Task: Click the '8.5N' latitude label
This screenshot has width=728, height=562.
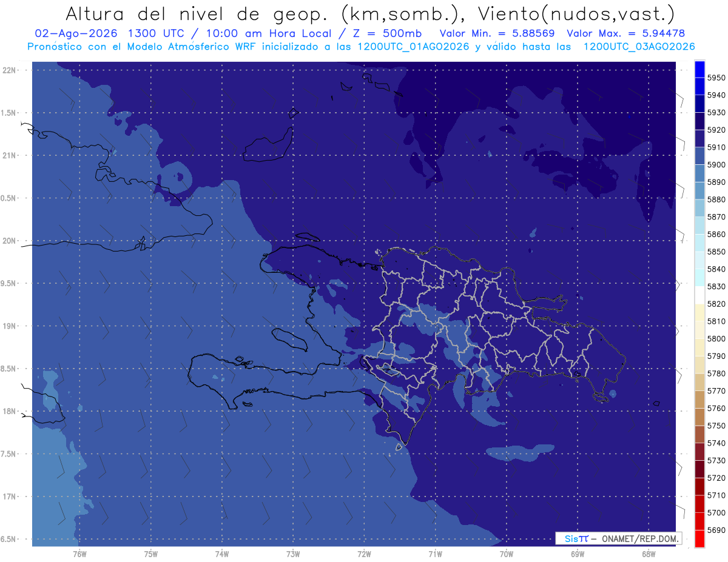Action: [x=9, y=369]
